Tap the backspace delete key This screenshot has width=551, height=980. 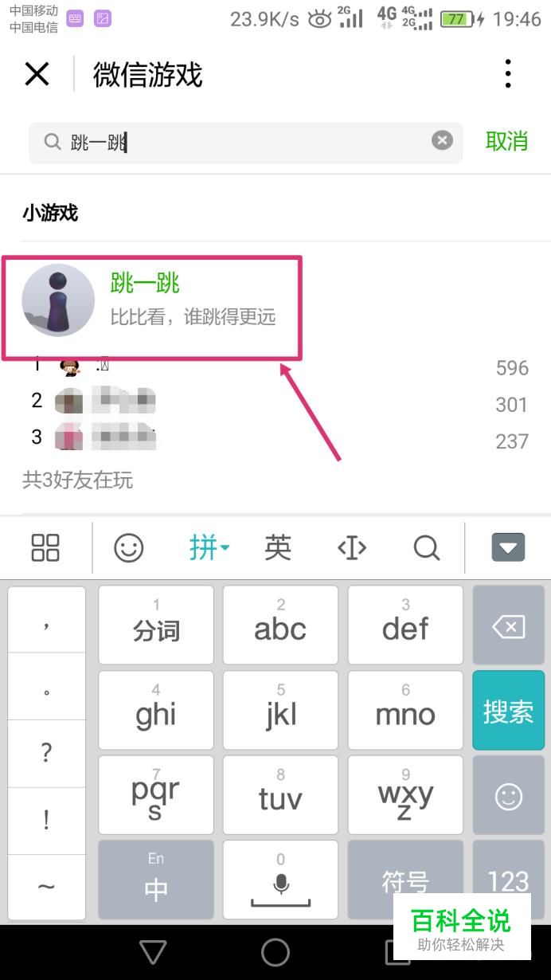[508, 626]
